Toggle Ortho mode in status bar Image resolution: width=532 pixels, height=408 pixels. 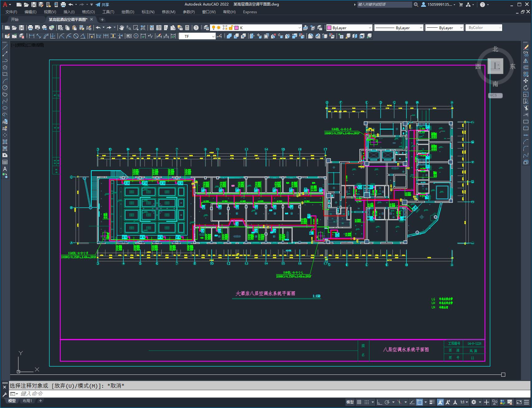click(380, 402)
